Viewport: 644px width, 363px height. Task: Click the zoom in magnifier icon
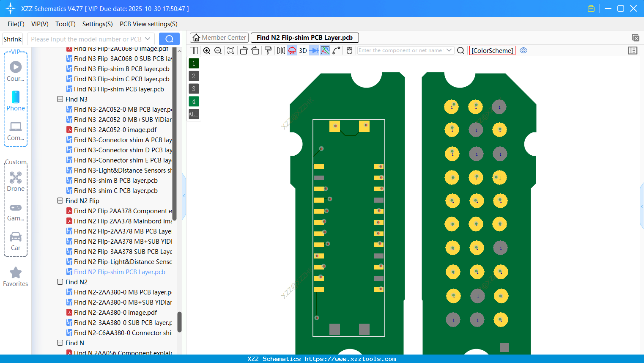tap(207, 50)
